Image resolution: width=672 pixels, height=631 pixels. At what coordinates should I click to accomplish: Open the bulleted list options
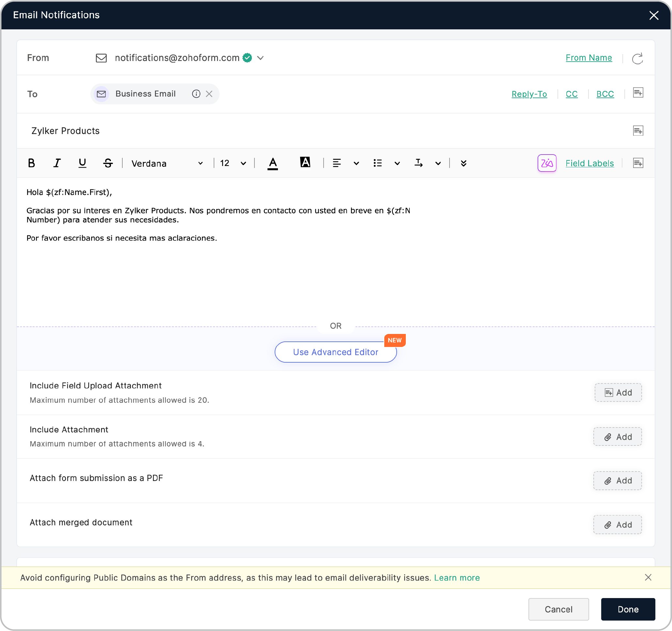(x=397, y=163)
